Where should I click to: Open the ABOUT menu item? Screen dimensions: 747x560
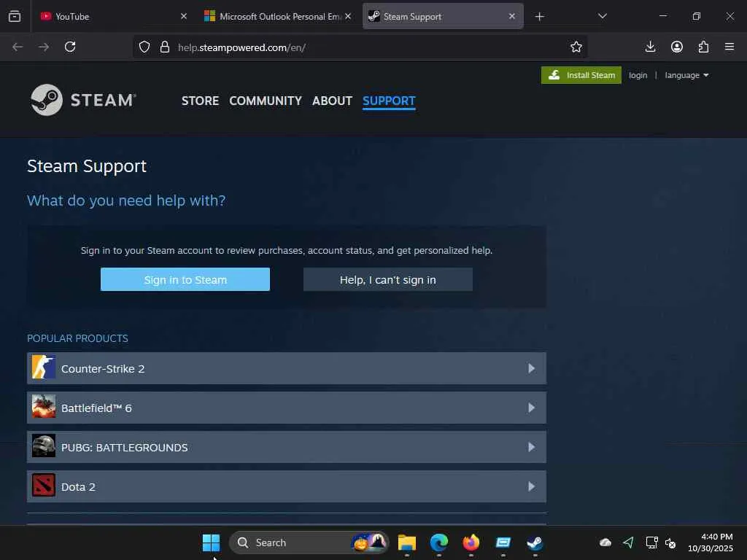[332, 101]
